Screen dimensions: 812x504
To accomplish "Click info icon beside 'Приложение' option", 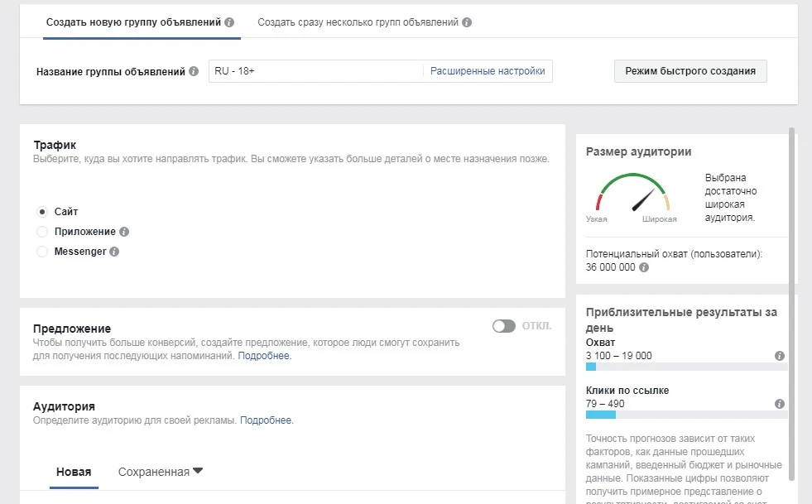I will pyautogui.click(x=124, y=233).
